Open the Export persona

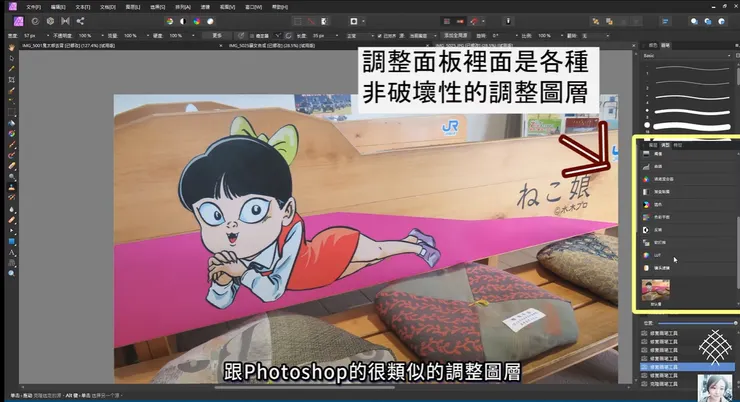click(80, 21)
